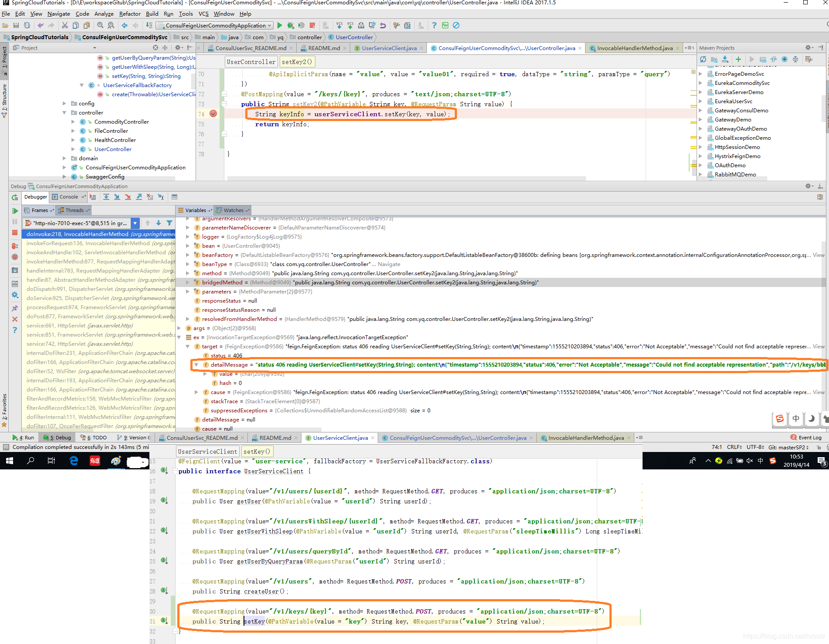Click the Find magnifier icon in toolbar

[100, 25]
